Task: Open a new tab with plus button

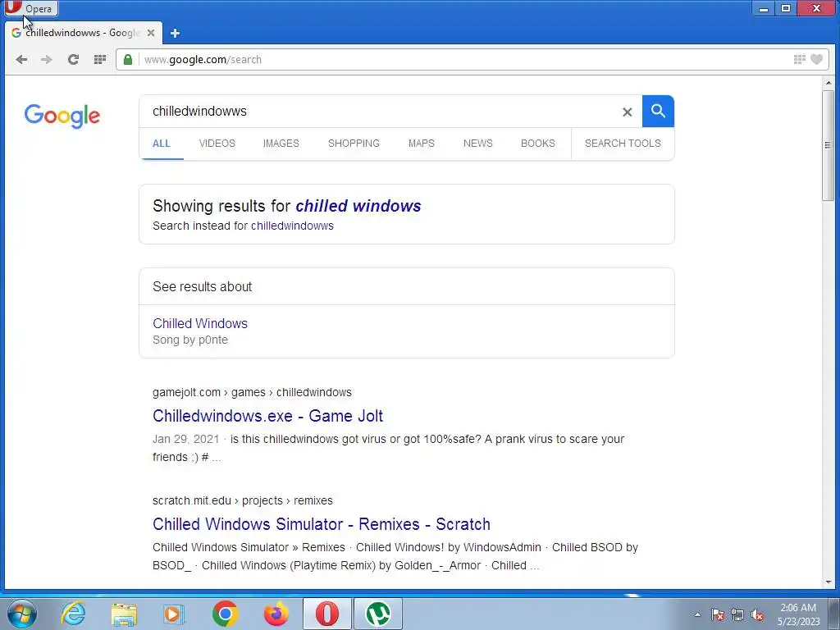Action: 175,33
